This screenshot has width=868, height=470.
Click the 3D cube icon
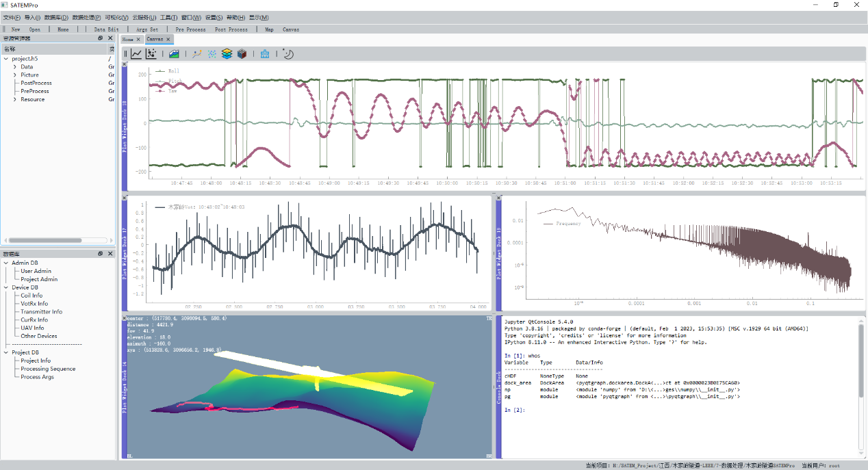pyautogui.click(x=242, y=54)
